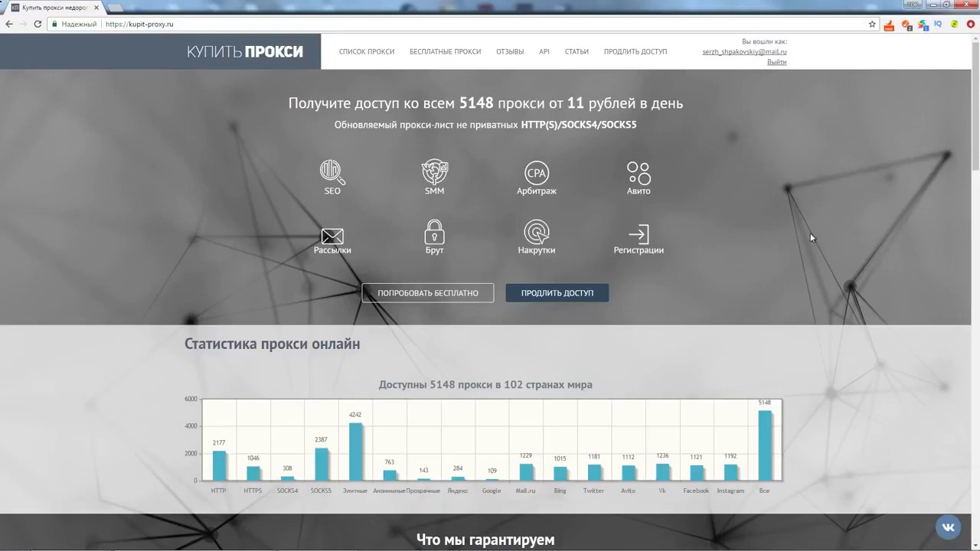Screen dimensions: 980x551
Task: Click the SEO magnifier icon
Action: 332,172
